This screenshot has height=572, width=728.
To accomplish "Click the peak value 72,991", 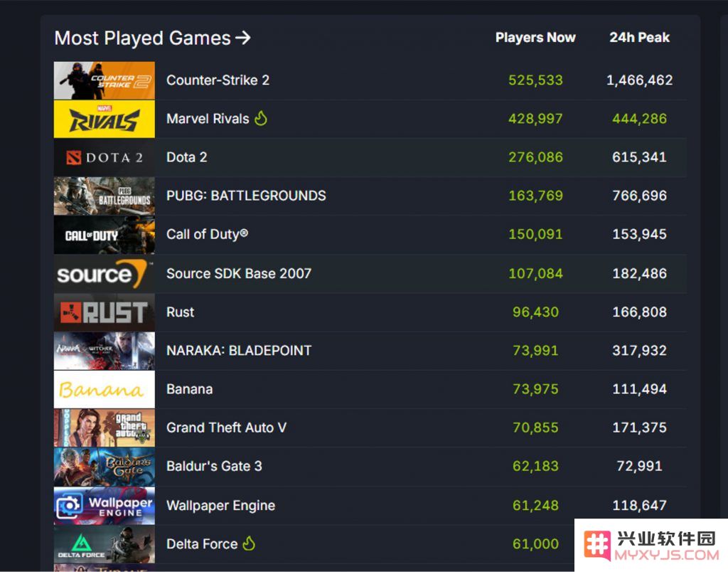I will tap(639, 466).
